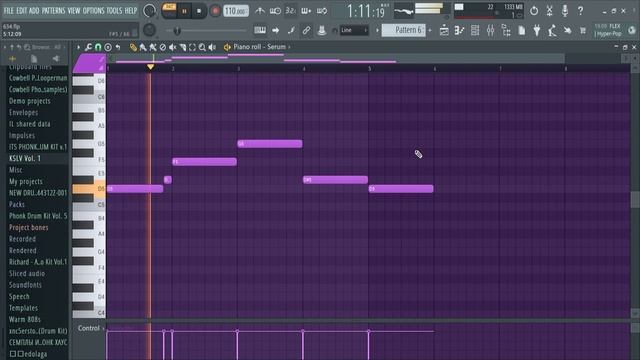Select the Paint brush tool
The image size is (640, 360).
143,47
